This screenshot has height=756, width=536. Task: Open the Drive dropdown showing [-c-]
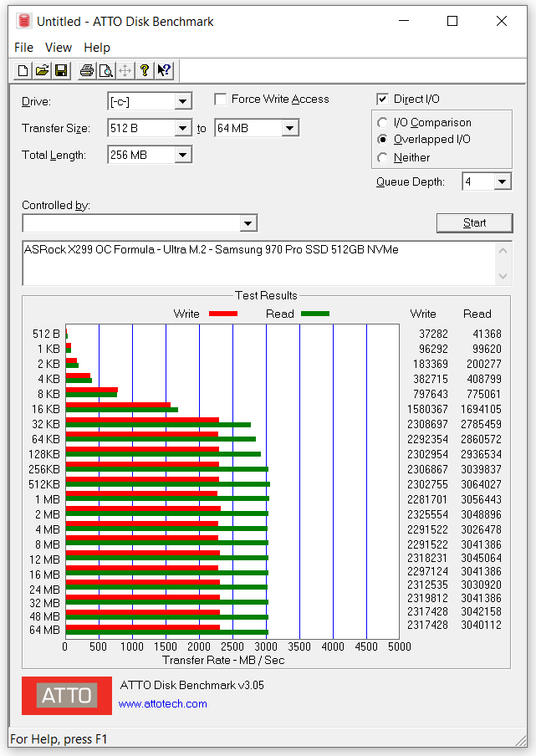coord(182,102)
